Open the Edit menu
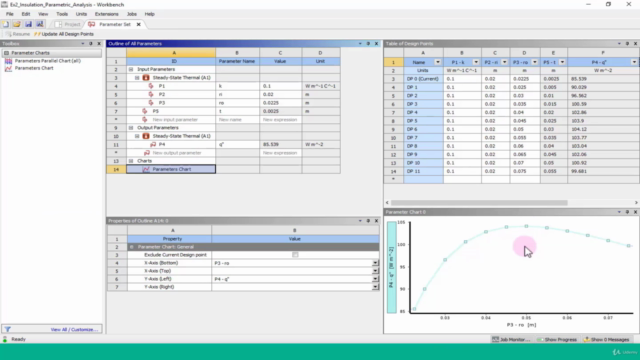The image size is (640, 360). [26, 14]
